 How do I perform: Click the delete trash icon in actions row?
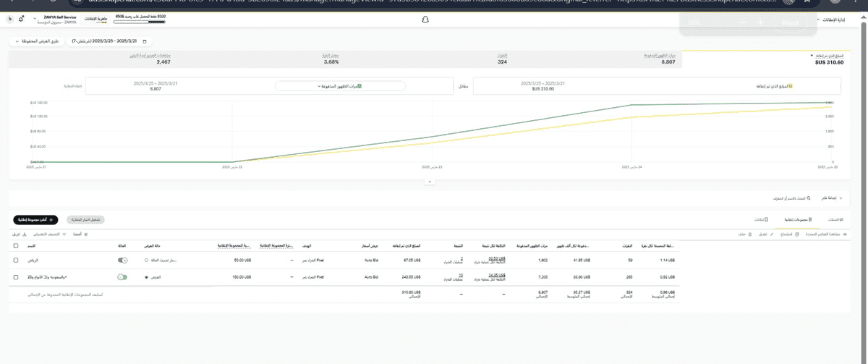click(x=749, y=234)
